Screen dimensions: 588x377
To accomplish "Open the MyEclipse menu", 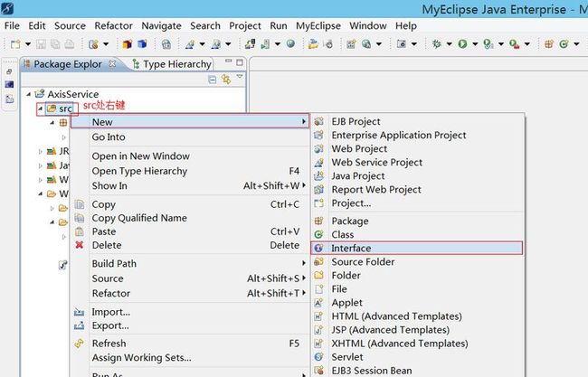I will [x=318, y=26].
